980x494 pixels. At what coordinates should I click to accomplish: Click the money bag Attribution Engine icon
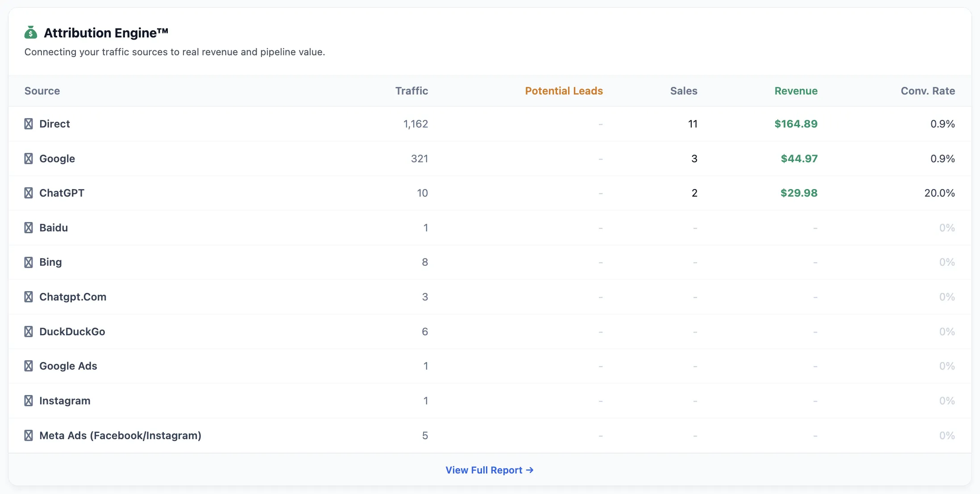[30, 33]
